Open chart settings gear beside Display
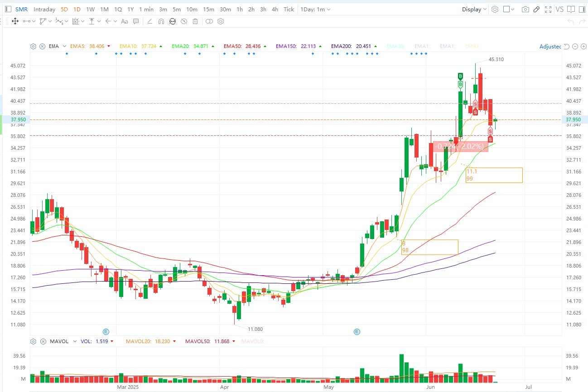The image size is (588, 392). click(x=495, y=9)
